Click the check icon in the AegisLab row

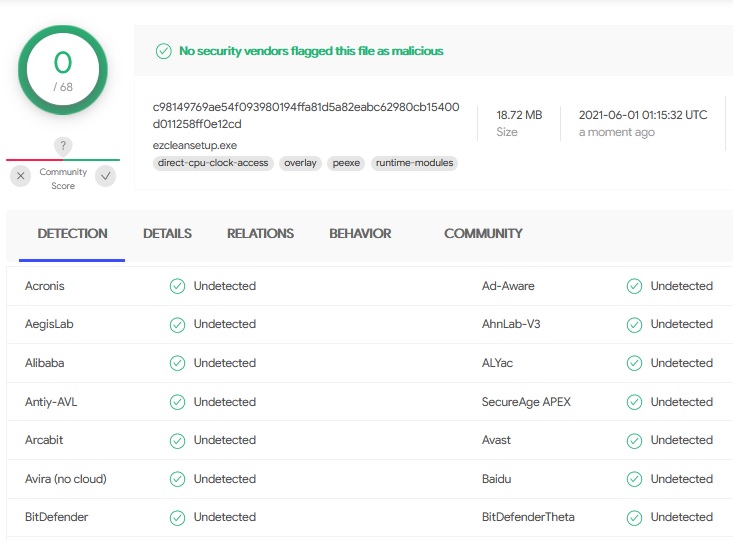pyautogui.click(x=178, y=325)
